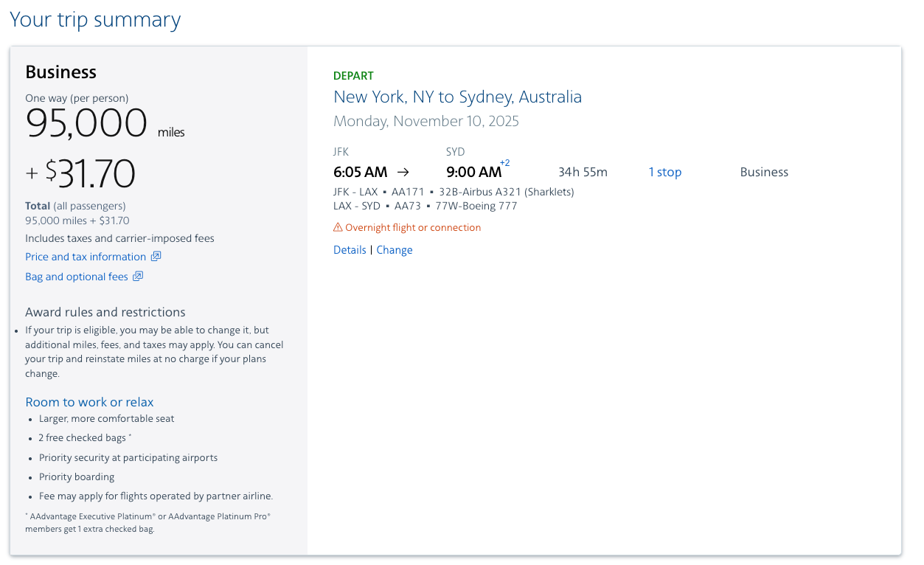Click the Your trip summary title
The width and height of the screenshot is (924, 565).
point(94,19)
